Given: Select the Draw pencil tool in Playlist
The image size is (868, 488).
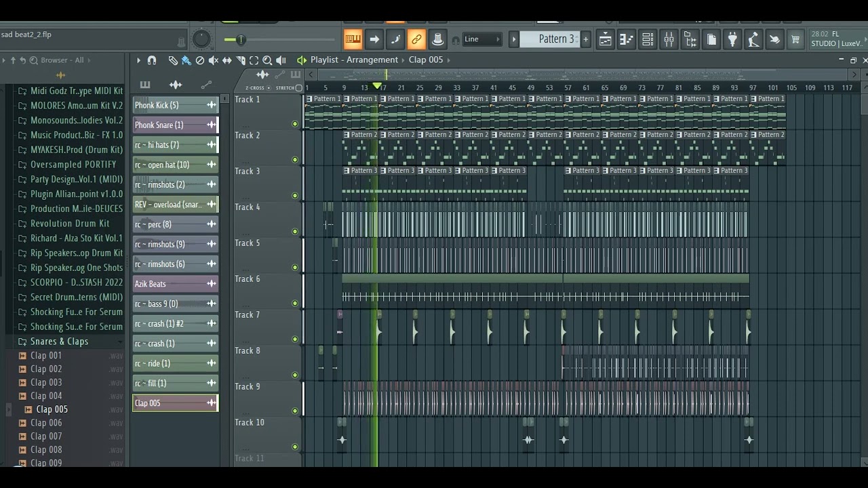Looking at the screenshot, I should (x=173, y=60).
